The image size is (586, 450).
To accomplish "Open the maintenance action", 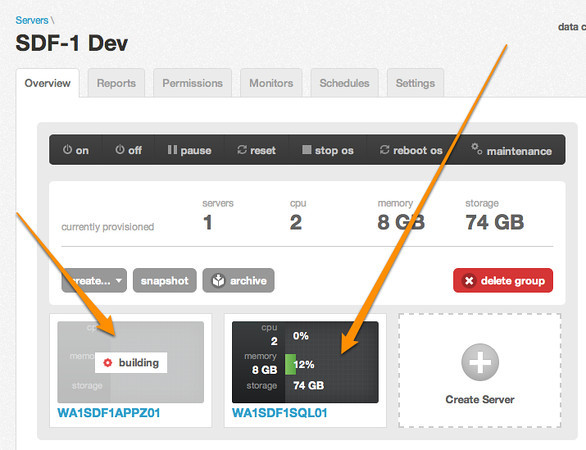I will pos(511,150).
